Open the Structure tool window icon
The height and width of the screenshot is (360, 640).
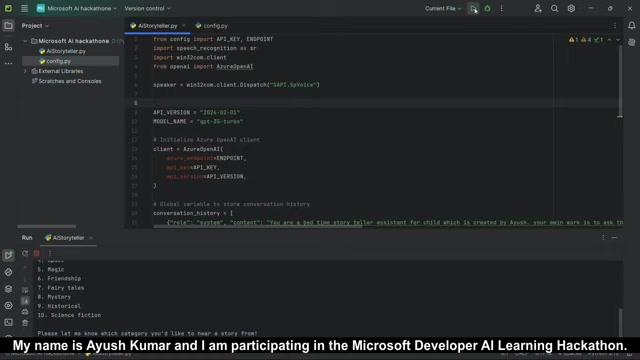coord(8,47)
